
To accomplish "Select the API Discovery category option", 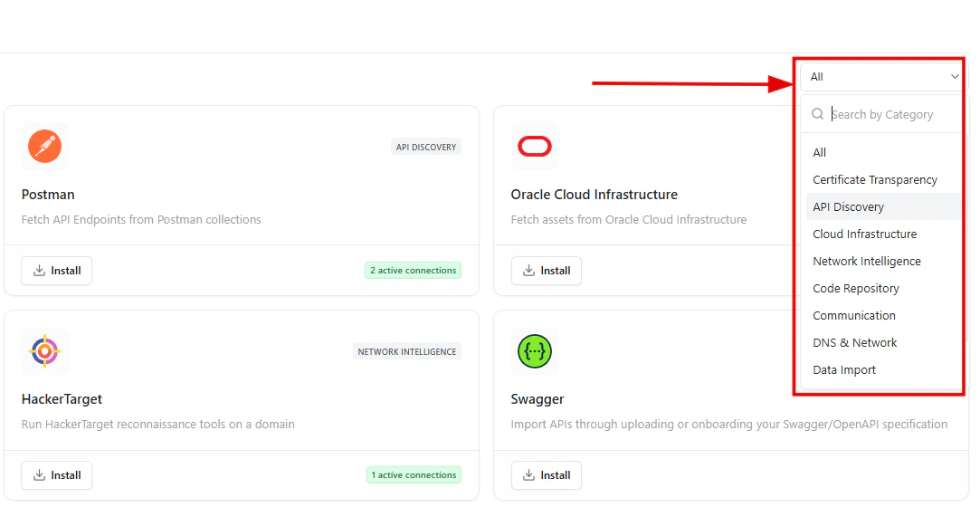I will (883, 207).
